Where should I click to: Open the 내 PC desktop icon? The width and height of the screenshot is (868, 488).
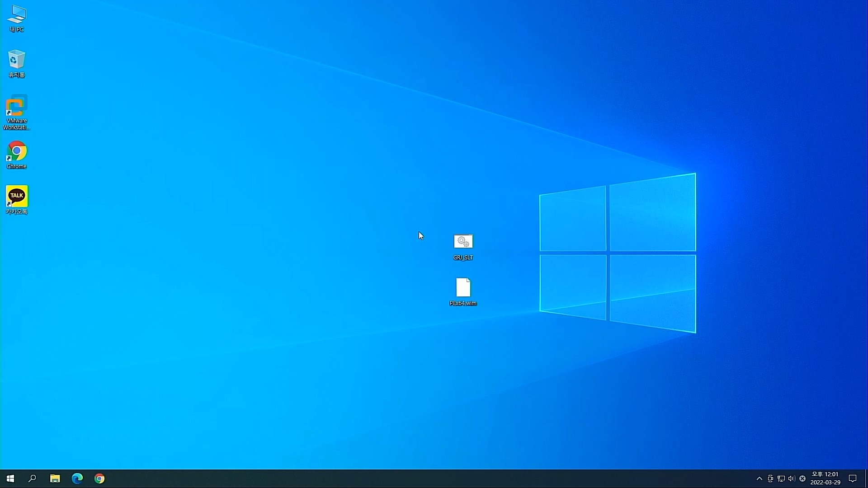tap(17, 19)
